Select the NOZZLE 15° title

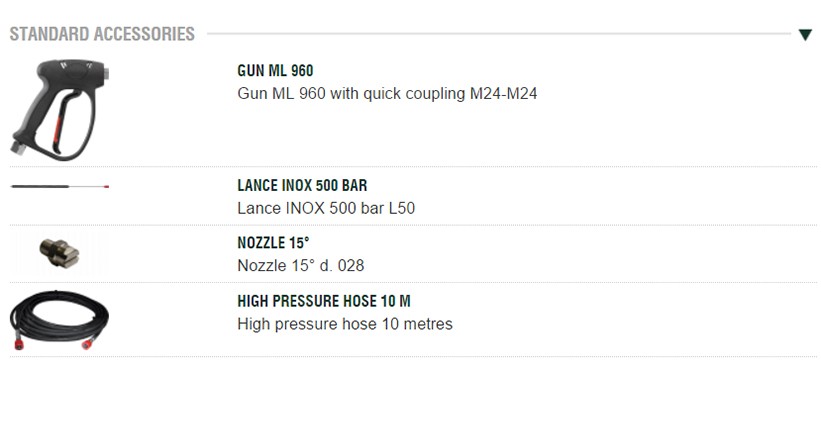click(273, 243)
